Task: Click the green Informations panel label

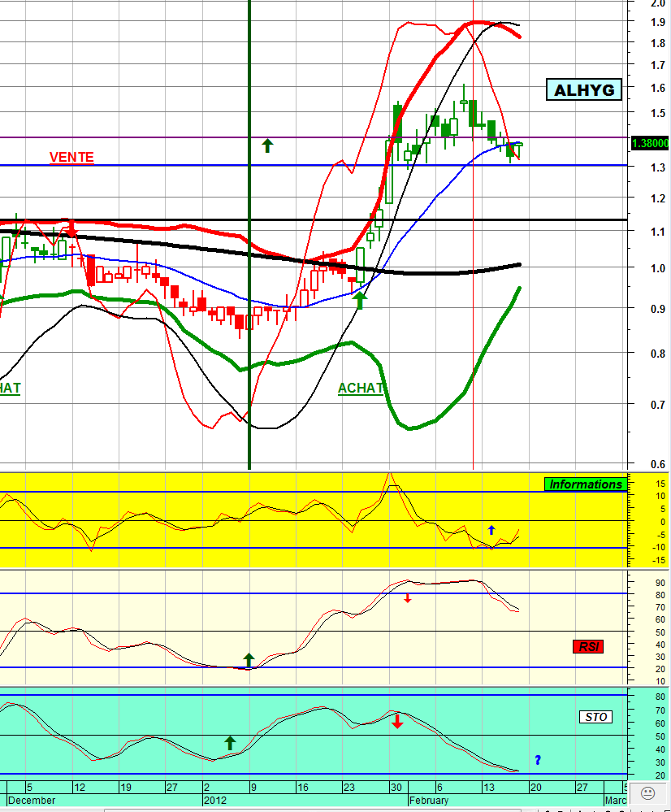Action: 586,484
